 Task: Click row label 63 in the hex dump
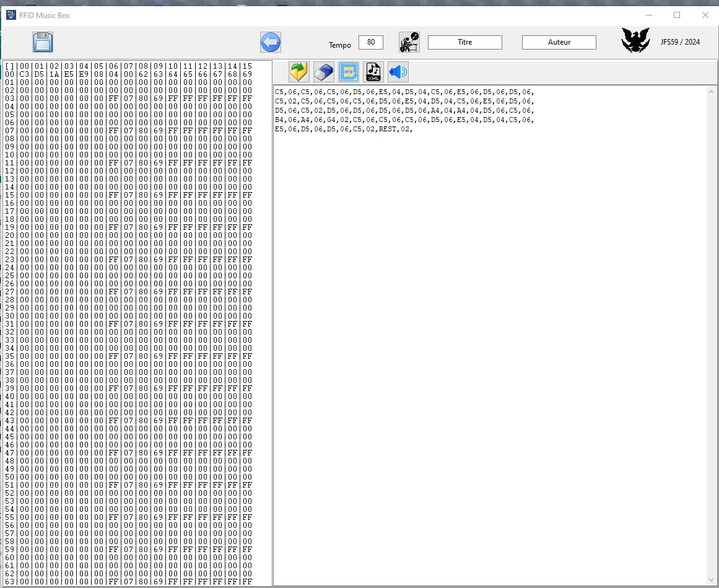(10, 581)
